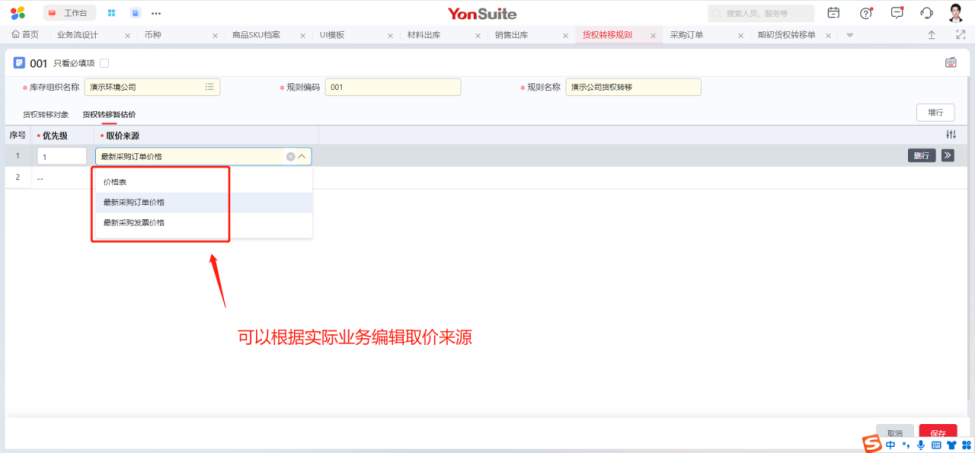The image size is (975, 453).
Task: Open the calendar icon in top bar
Action: point(833,13)
